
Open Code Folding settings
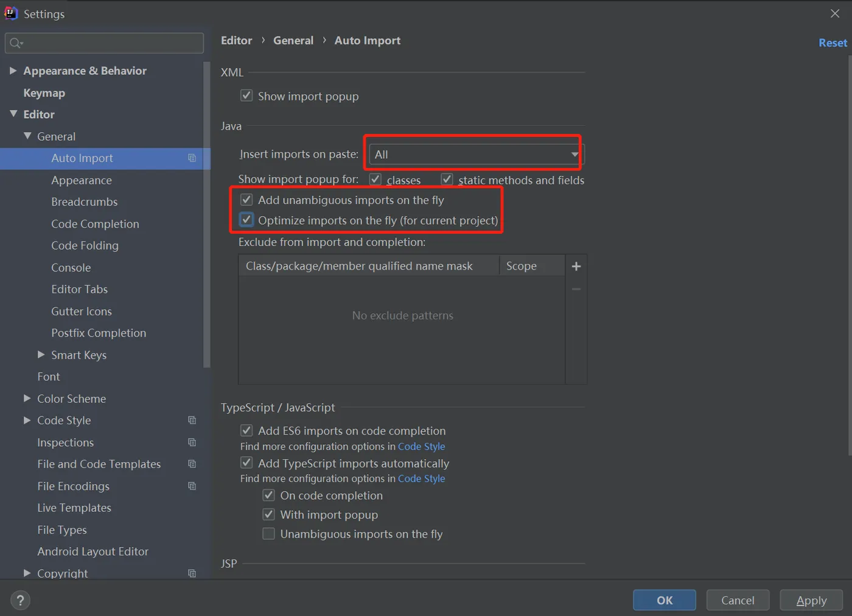point(85,246)
